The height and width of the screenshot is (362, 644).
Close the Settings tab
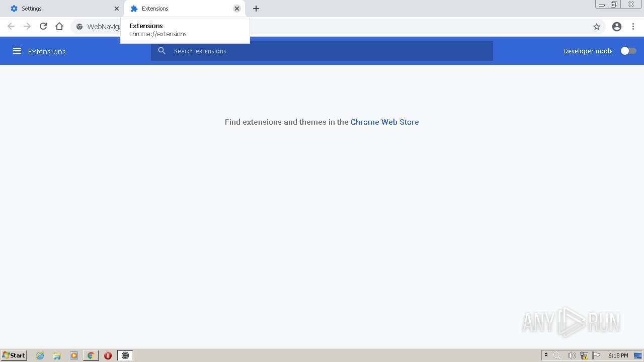click(117, 9)
